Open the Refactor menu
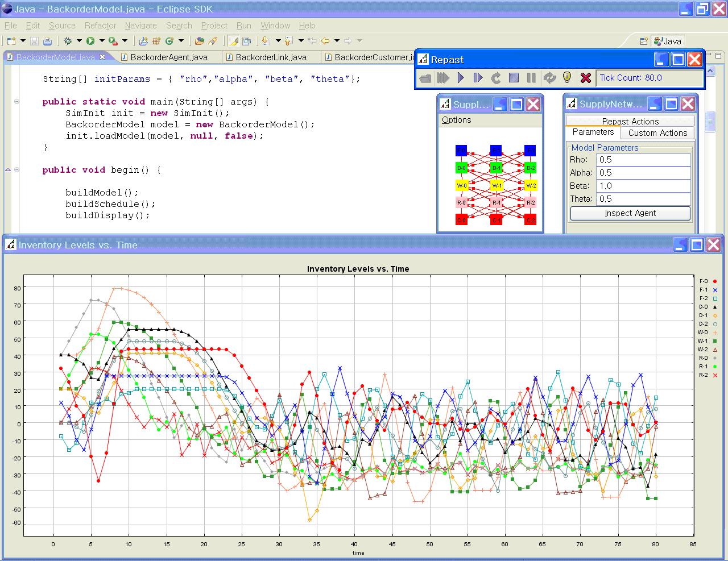 point(100,26)
